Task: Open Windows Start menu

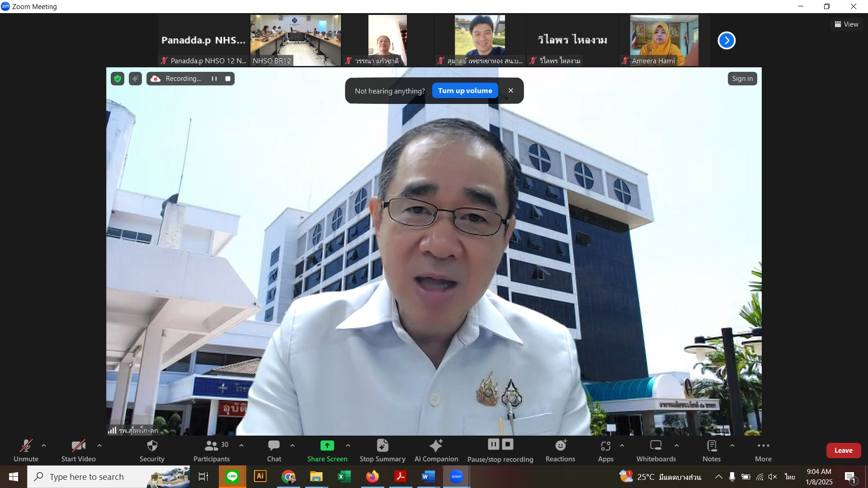Action: click(x=14, y=477)
